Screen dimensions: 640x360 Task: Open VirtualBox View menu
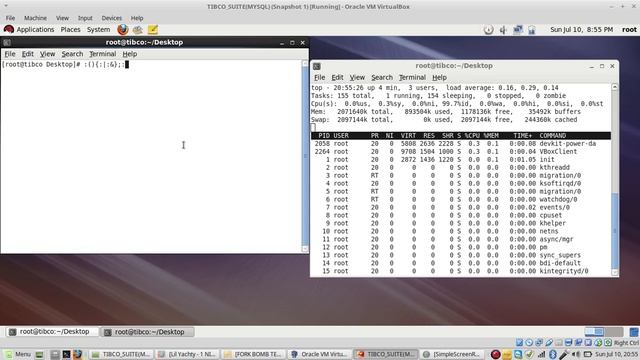[62, 18]
